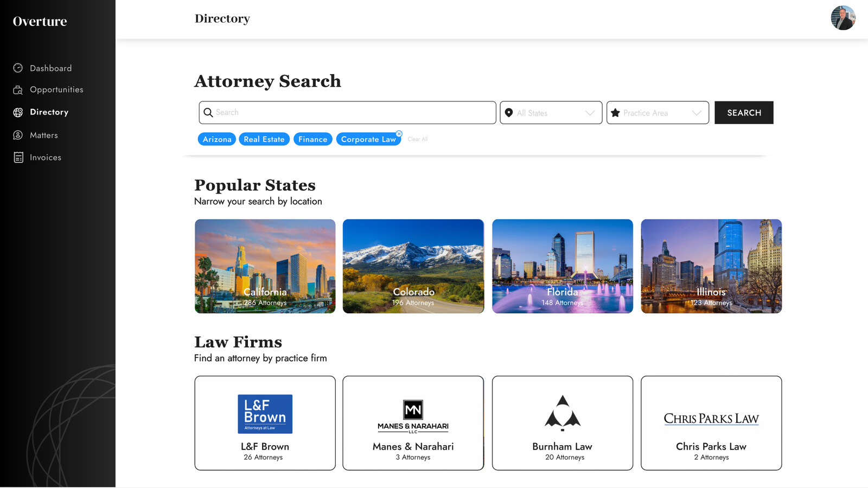
Task: Click the Burnham Law firm name
Action: tap(562, 446)
